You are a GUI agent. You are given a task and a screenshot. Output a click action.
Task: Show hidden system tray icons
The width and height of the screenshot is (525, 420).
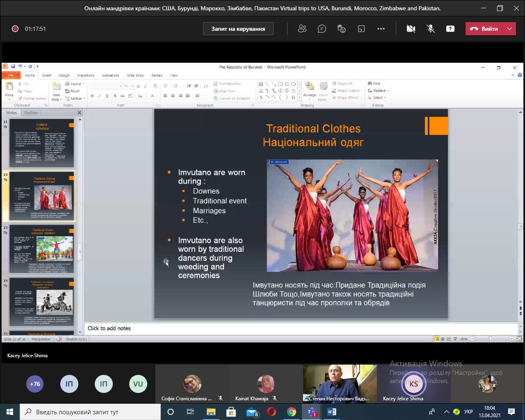coord(446,412)
